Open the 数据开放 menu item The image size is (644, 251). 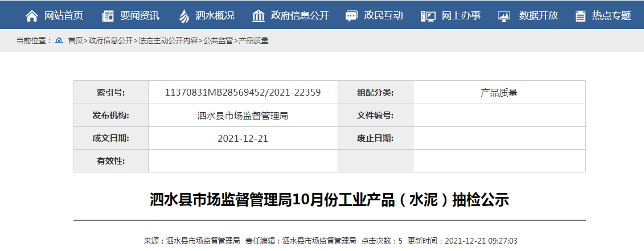coord(539,16)
